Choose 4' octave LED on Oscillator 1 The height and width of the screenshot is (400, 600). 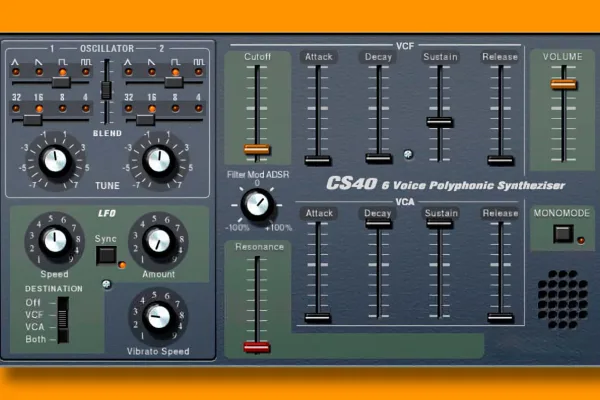pos(86,109)
